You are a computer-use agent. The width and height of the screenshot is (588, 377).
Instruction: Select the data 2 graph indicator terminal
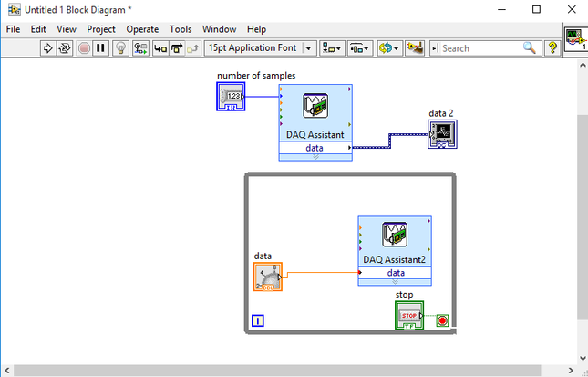[442, 134]
